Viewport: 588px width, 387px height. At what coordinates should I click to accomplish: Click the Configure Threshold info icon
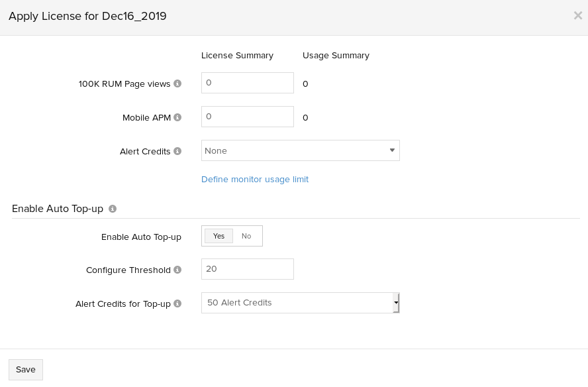[177, 270]
